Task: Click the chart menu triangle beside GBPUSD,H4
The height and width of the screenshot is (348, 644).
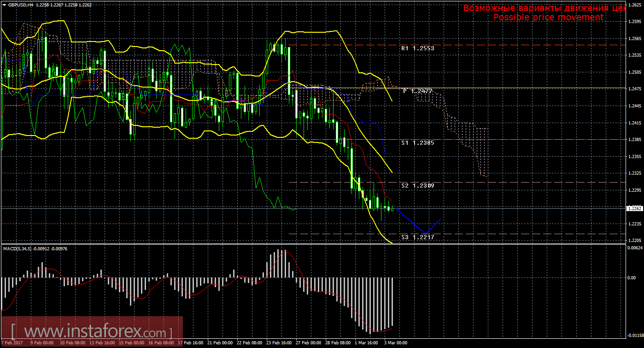Action: tap(4, 4)
